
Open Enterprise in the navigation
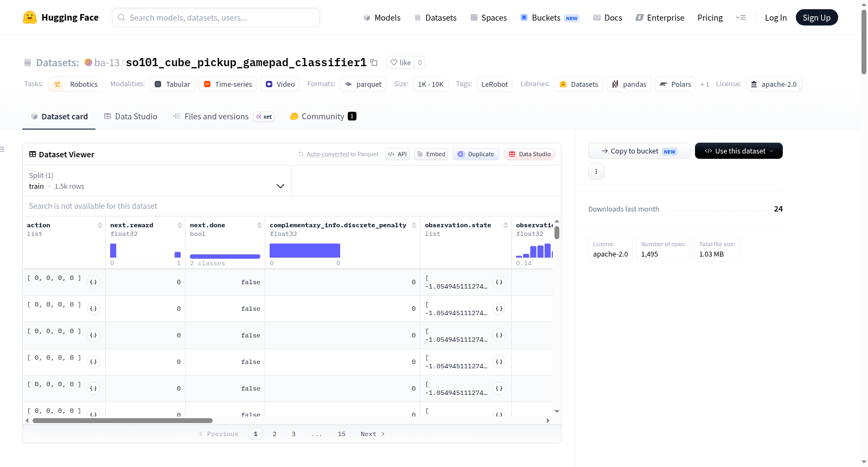(660, 17)
